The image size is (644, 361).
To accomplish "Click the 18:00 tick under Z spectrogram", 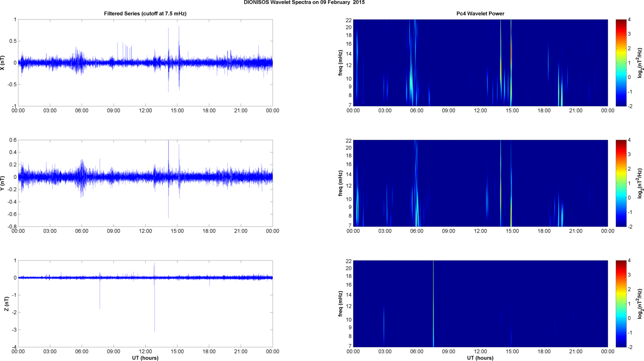I will (x=544, y=352).
